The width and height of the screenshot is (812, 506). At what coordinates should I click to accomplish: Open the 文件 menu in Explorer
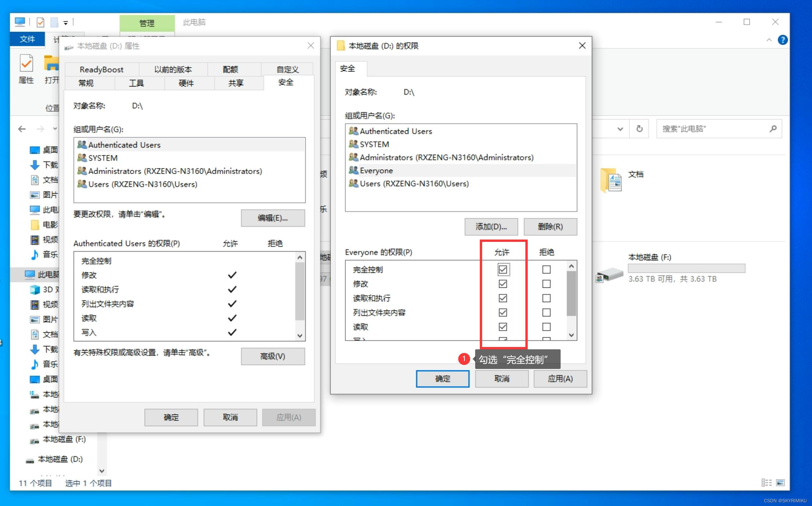[27, 39]
